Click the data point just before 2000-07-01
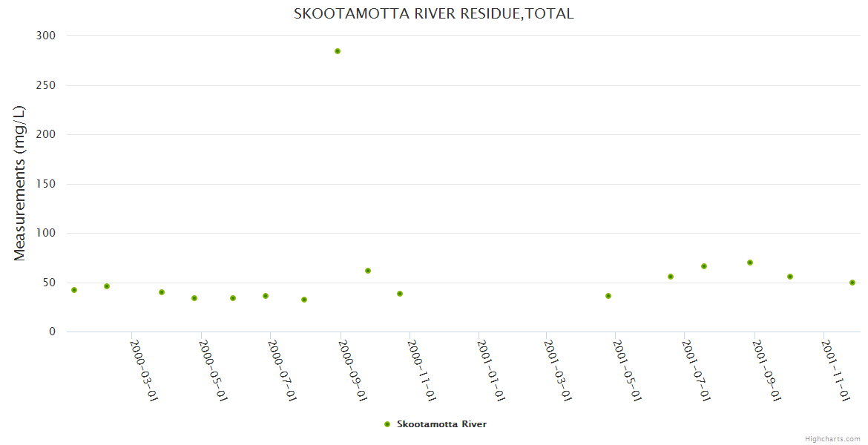The image size is (868, 445). coord(266,296)
